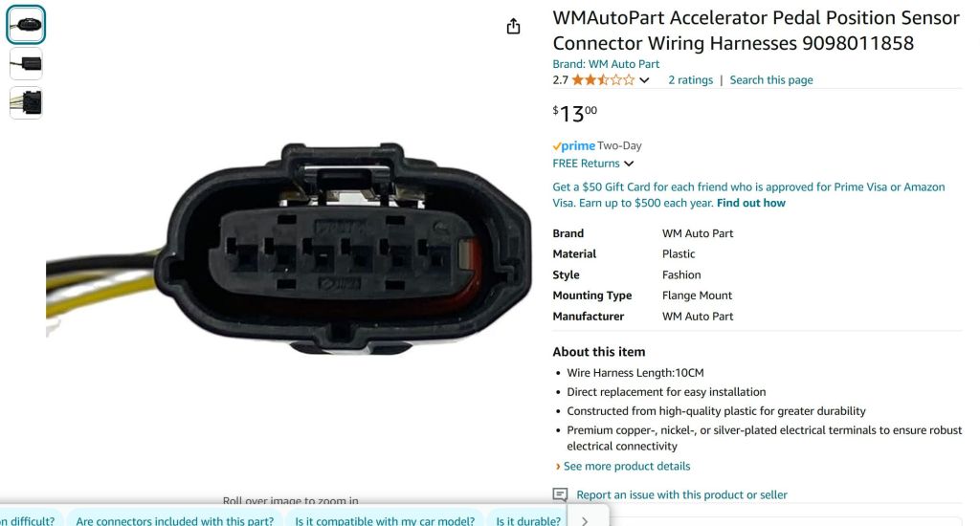This screenshot has width=980, height=526.
Task: Click the Find out how link
Action: tap(750, 203)
